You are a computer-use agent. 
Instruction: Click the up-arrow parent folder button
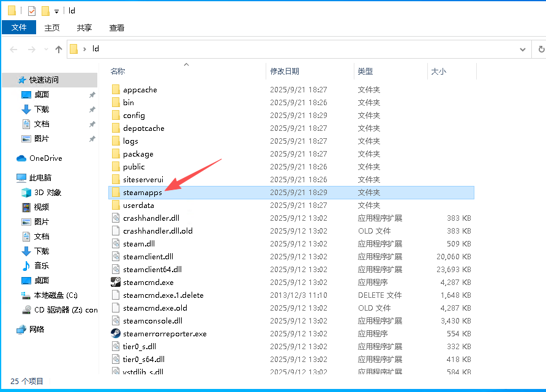point(59,49)
